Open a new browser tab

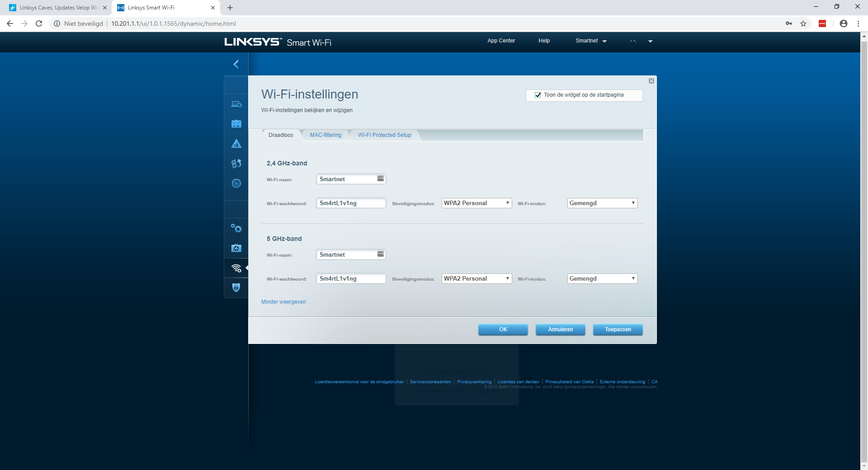(x=230, y=8)
